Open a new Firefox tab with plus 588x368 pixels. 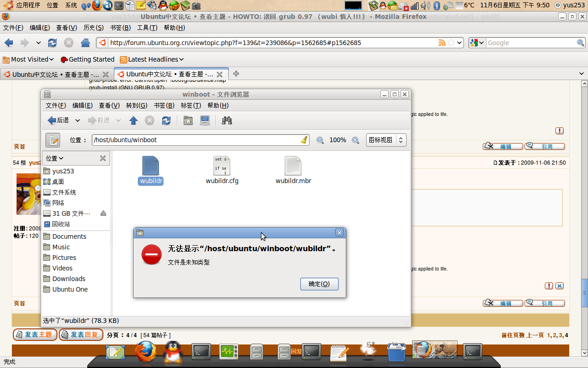point(236,74)
